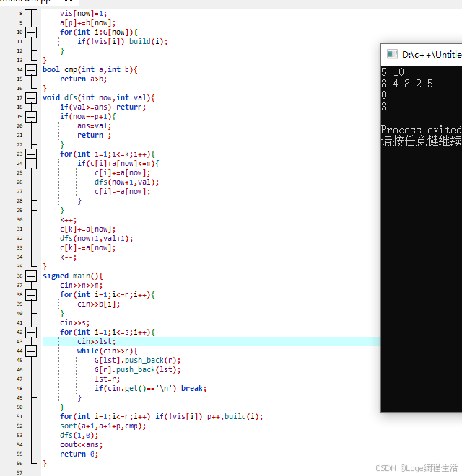Click the line 'vis[now]=1;'

[x=83, y=14]
